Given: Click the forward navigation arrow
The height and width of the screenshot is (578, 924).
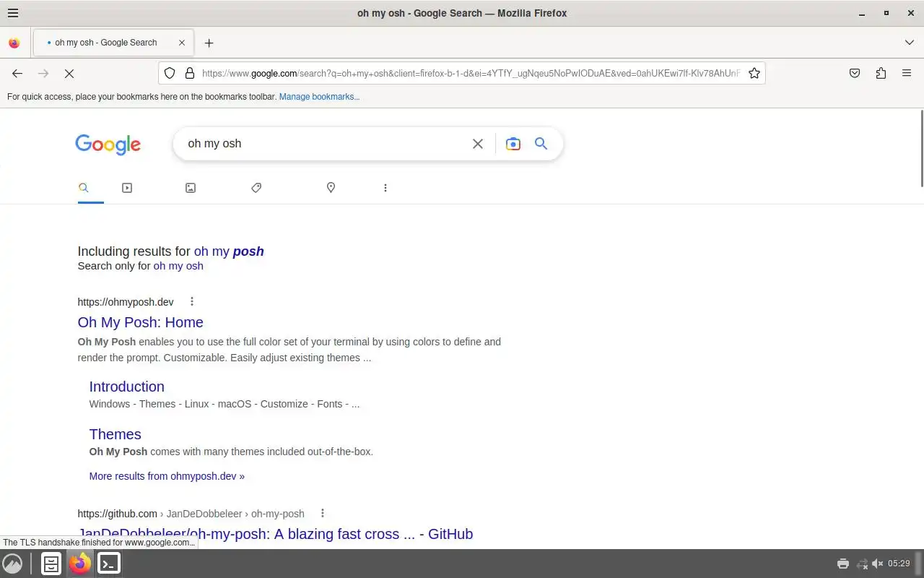Looking at the screenshot, I should 43,73.
